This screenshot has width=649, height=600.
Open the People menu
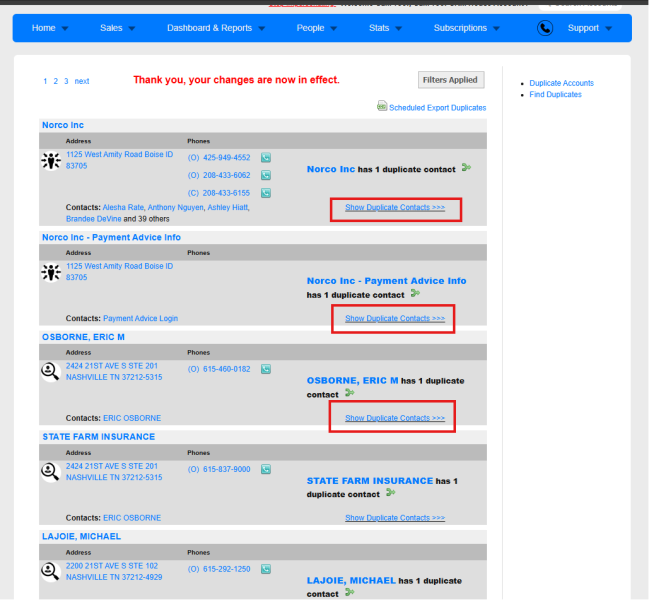(x=310, y=28)
